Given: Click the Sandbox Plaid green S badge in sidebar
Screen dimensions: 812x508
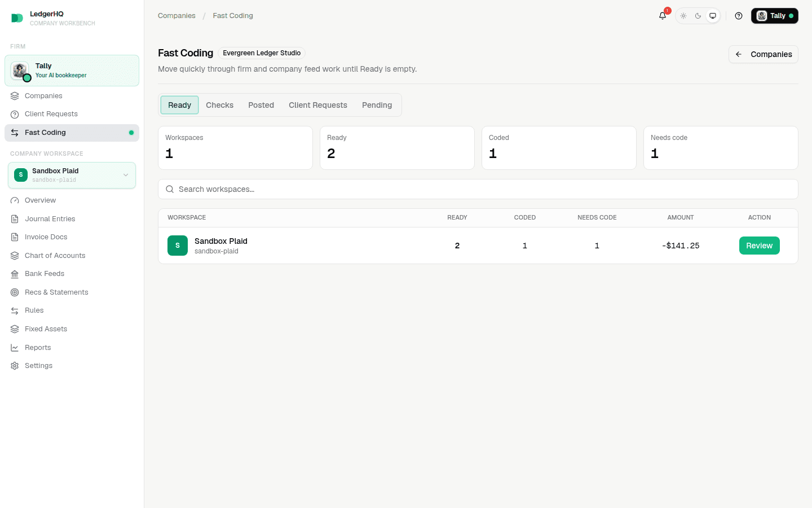Looking at the screenshot, I should pos(21,175).
